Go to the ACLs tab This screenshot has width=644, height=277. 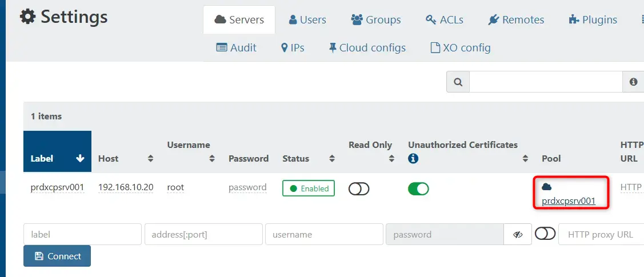(x=445, y=19)
